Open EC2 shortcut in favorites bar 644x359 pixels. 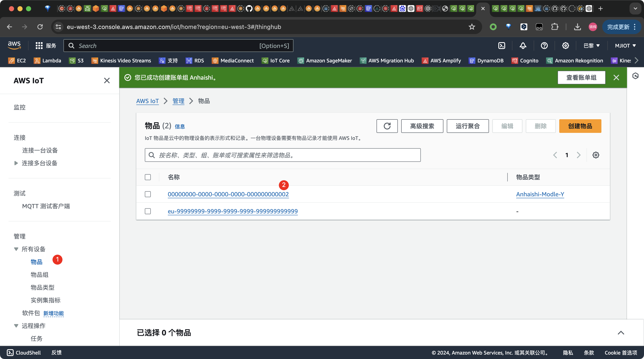[17, 60]
